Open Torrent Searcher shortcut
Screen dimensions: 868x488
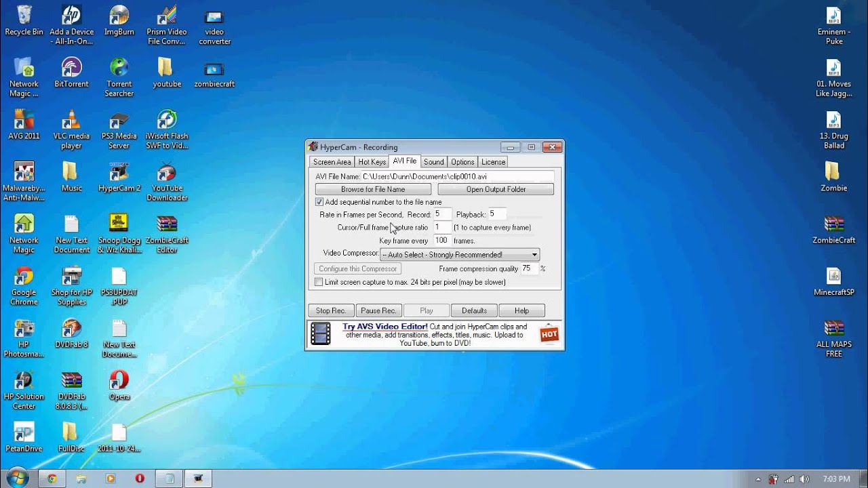pos(119,77)
